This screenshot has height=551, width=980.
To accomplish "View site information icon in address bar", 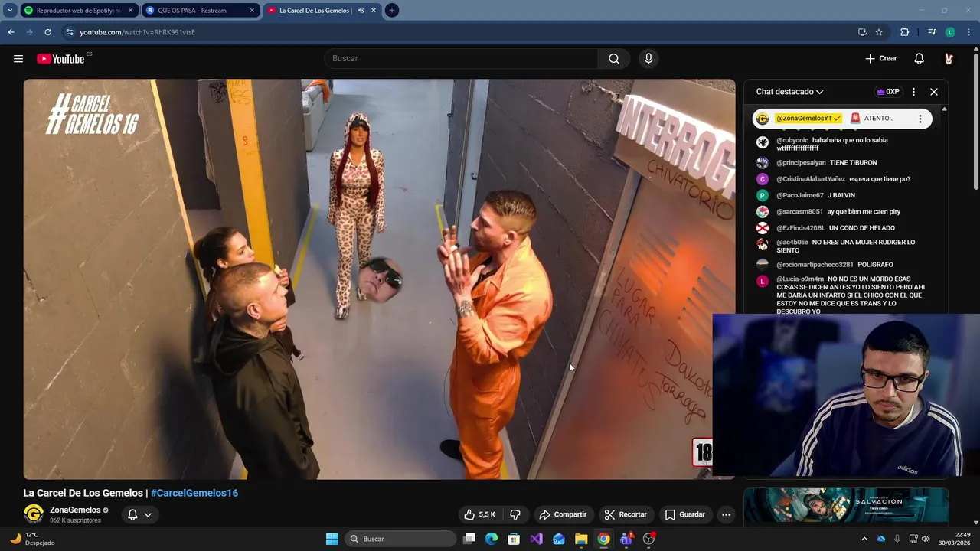I will click(x=70, y=32).
